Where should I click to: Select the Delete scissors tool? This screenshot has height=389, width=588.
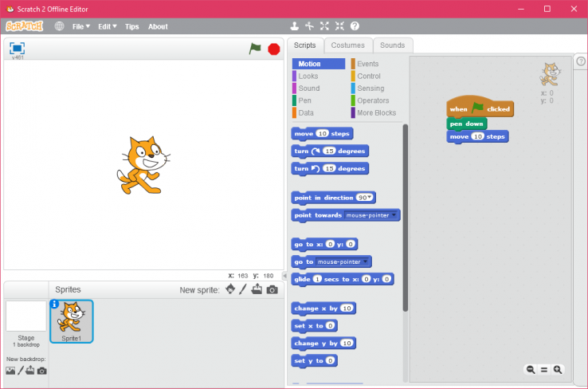[x=310, y=26]
